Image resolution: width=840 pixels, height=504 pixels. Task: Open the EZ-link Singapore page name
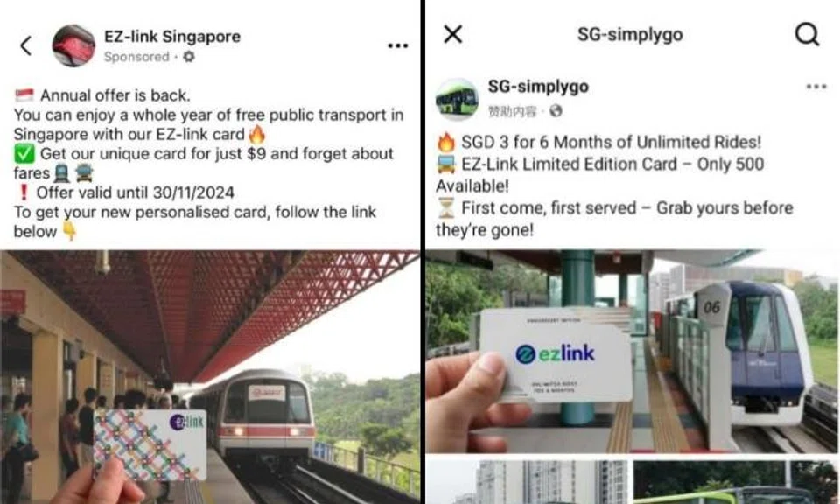[x=172, y=37]
